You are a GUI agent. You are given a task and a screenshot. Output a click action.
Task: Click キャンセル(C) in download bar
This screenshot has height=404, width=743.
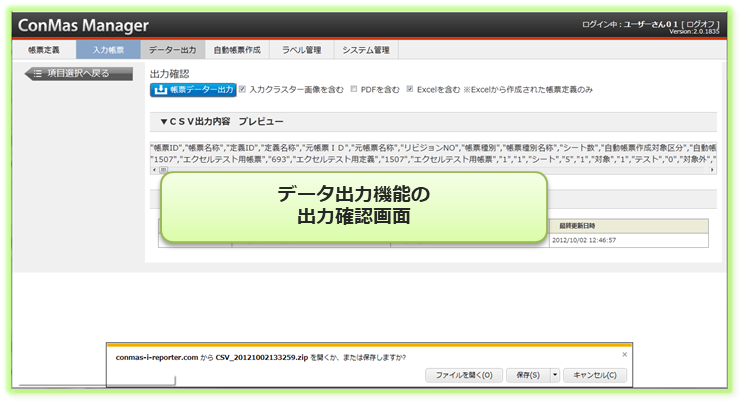coord(596,376)
